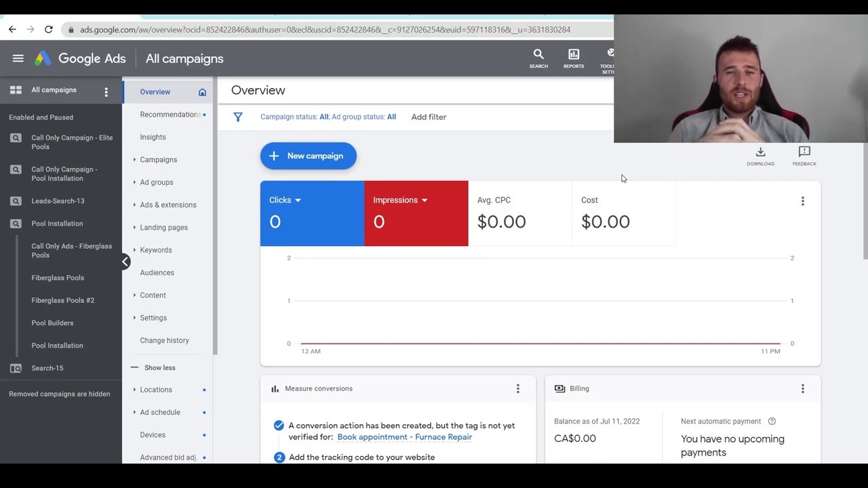
Task: Open the Devices page
Action: tap(153, 435)
